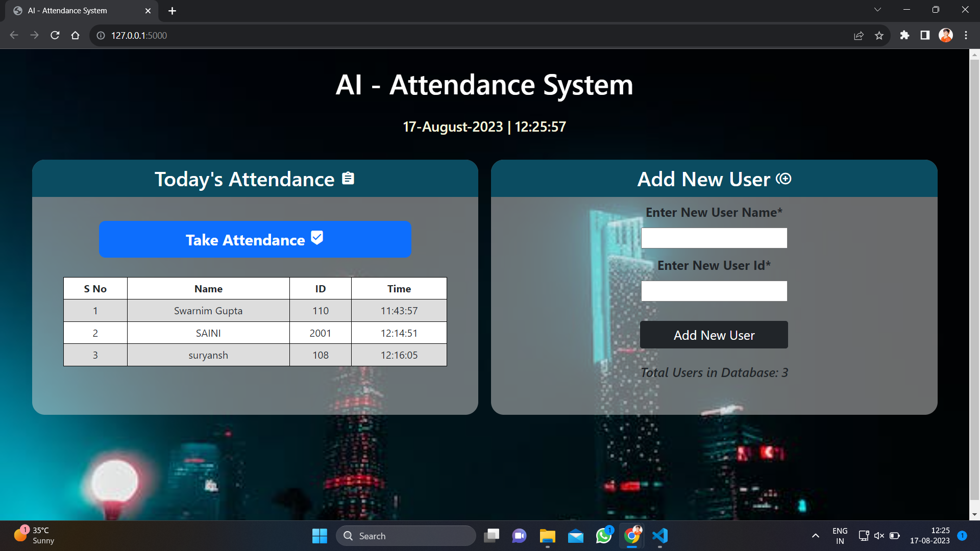Screen dimensions: 980x551
Task: Show hidden icons in the system tray
Action: pyautogui.click(x=815, y=536)
